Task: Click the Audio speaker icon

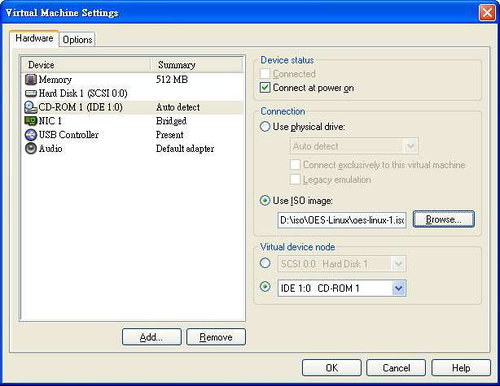Action: click(x=31, y=148)
